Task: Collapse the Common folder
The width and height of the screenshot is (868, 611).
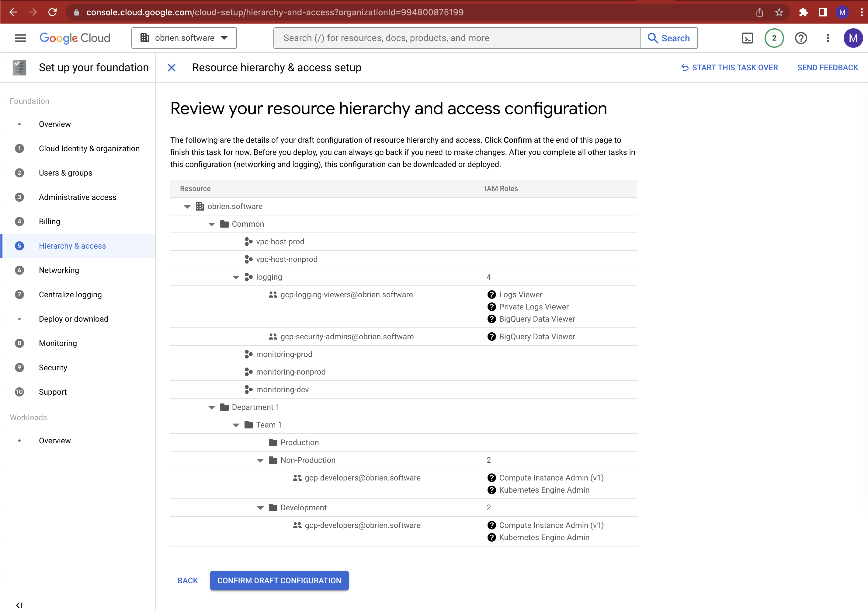Action: coord(212,224)
